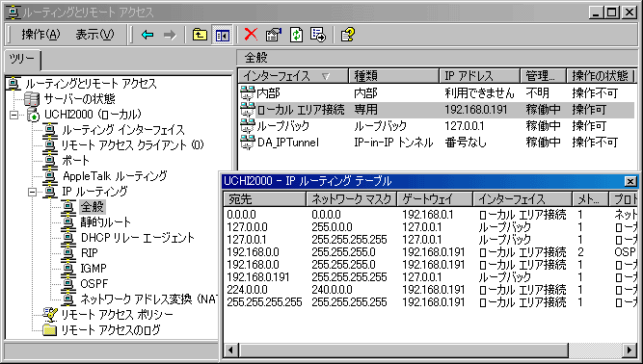Viewport: 643px width, 364px height.
Task: Select 静的ルート in the tree
Action: pyautogui.click(x=105, y=222)
